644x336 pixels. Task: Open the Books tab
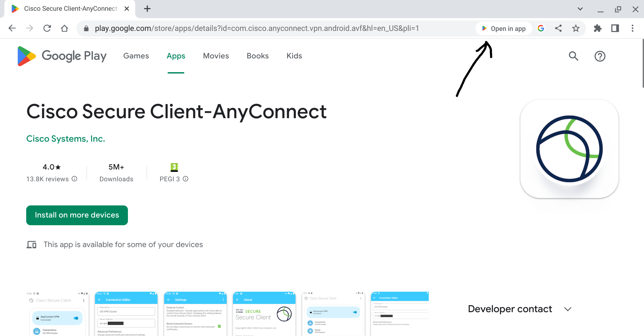coord(258,56)
